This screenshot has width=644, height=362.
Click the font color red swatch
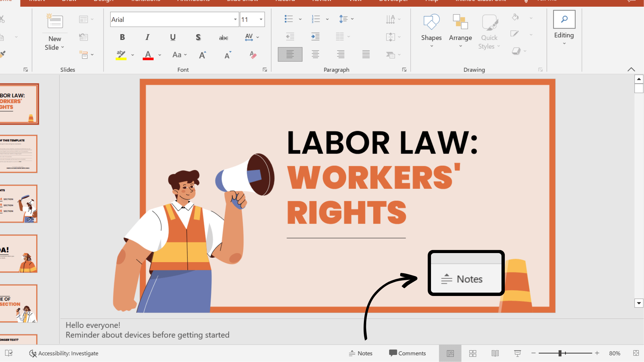coord(148,58)
